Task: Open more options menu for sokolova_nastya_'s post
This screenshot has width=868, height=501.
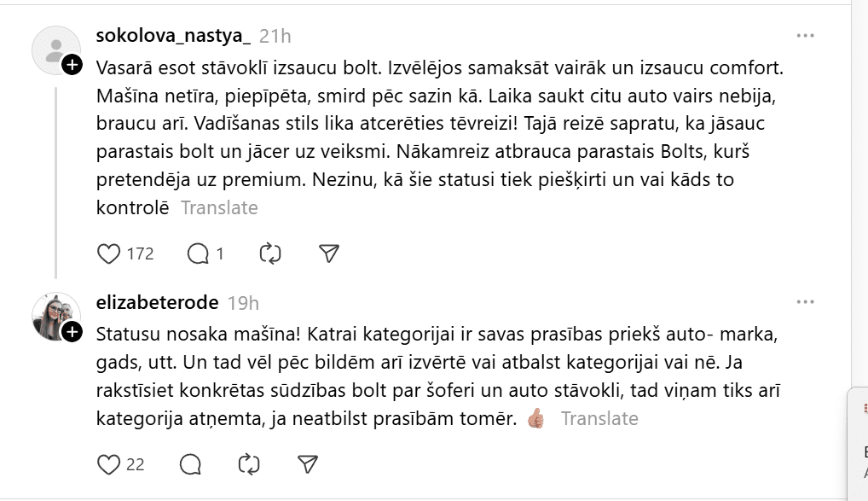Action: click(x=805, y=36)
